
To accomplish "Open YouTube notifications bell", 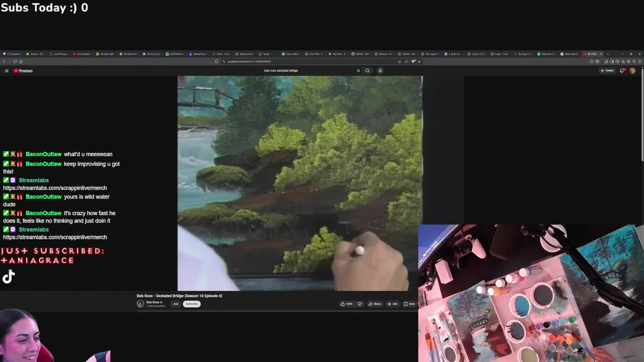I will [x=622, y=70].
